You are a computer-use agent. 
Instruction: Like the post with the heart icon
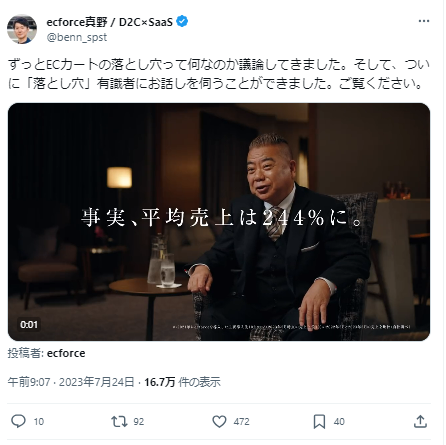pos(219,421)
